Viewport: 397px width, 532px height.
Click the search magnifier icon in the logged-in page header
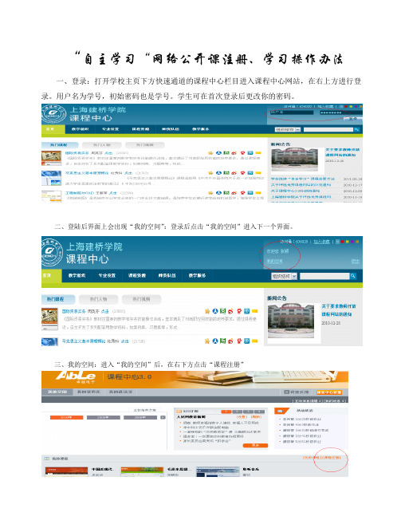point(353,276)
